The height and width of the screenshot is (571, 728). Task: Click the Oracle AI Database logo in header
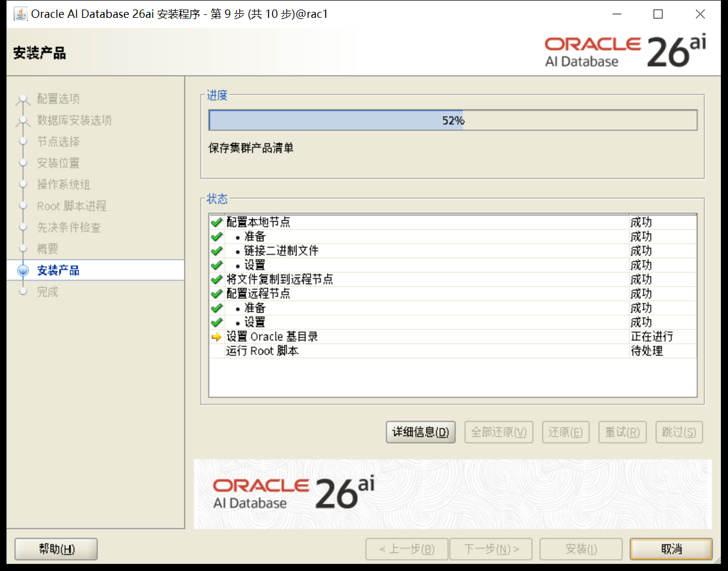(x=625, y=52)
